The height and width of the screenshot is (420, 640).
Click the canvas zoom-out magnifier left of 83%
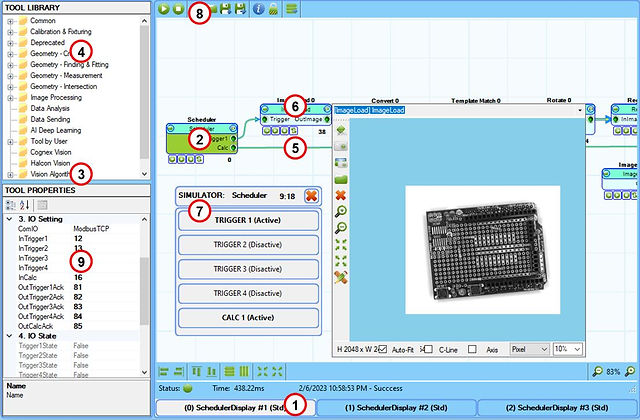pos(598,371)
